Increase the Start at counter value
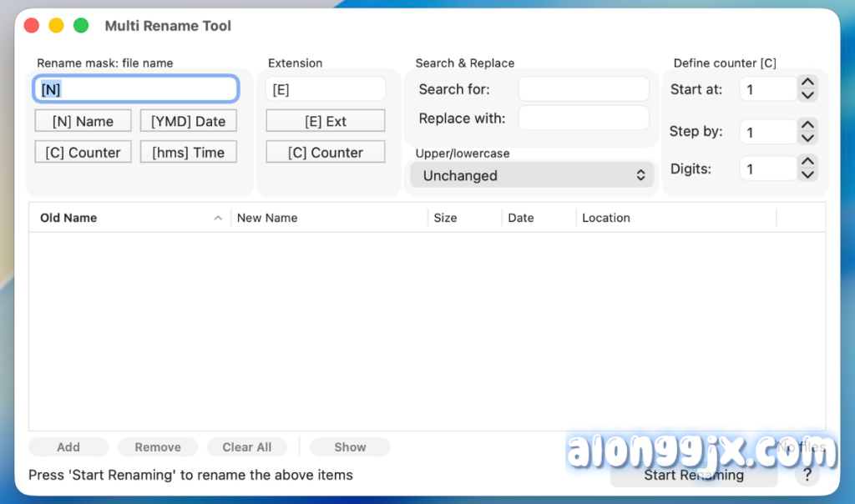This screenshot has height=504, width=855. click(807, 83)
